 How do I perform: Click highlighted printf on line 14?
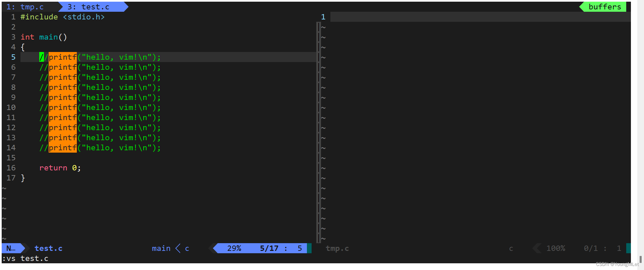63,148
